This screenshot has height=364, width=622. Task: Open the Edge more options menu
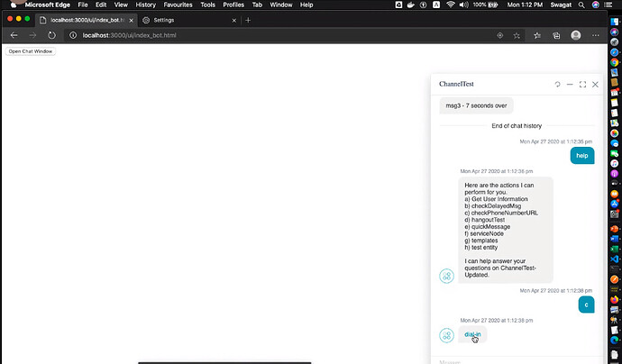tap(595, 35)
